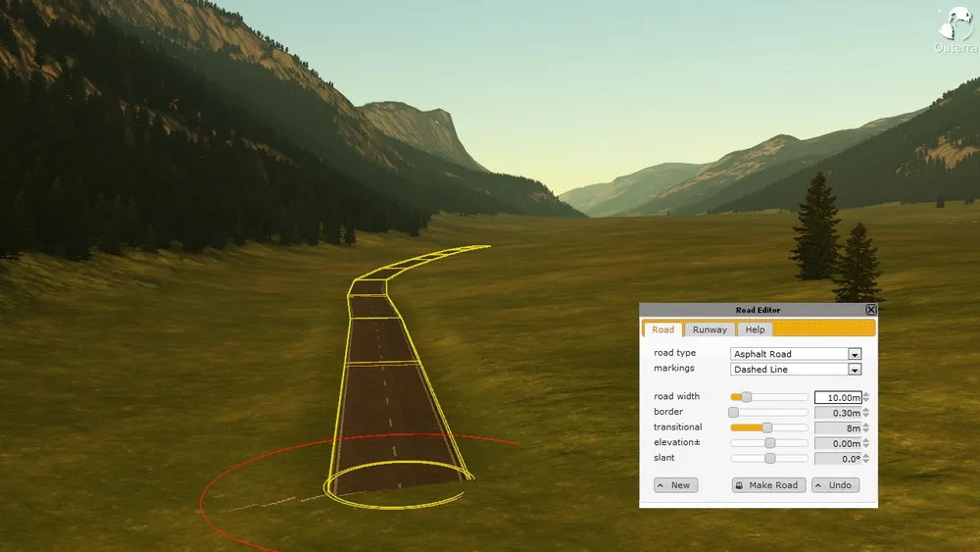Click the Undo button
980x552 pixels.
(x=835, y=485)
